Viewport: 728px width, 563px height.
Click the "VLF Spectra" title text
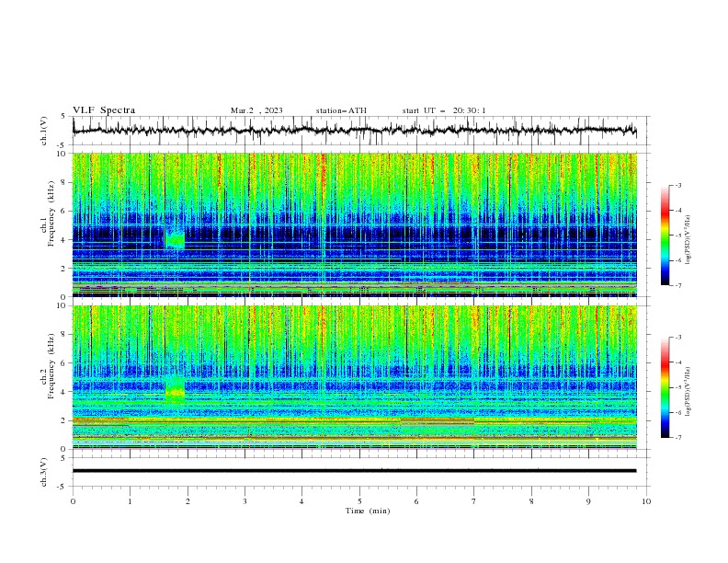point(104,110)
